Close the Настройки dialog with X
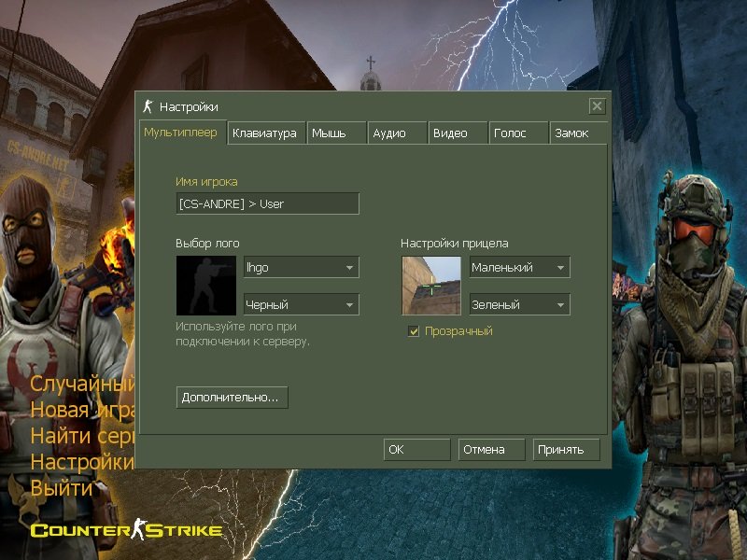This screenshot has width=747, height=560. pos(597,105)
